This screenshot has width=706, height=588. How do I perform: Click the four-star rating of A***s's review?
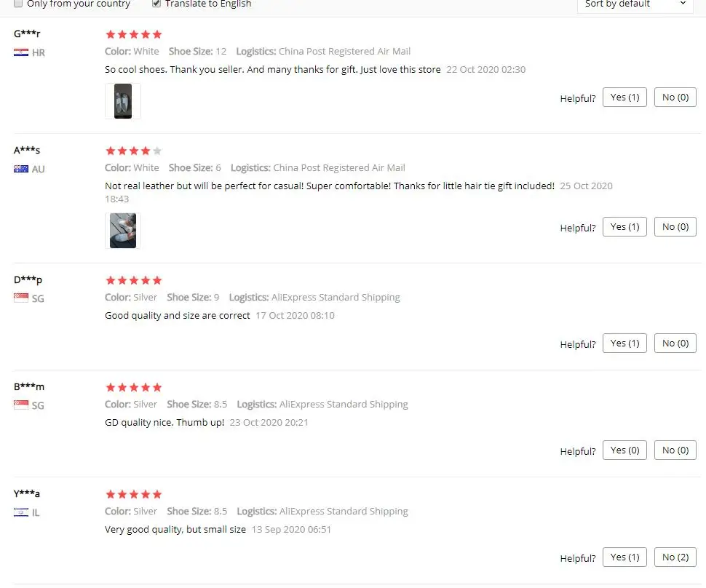[x=133, y=151]
